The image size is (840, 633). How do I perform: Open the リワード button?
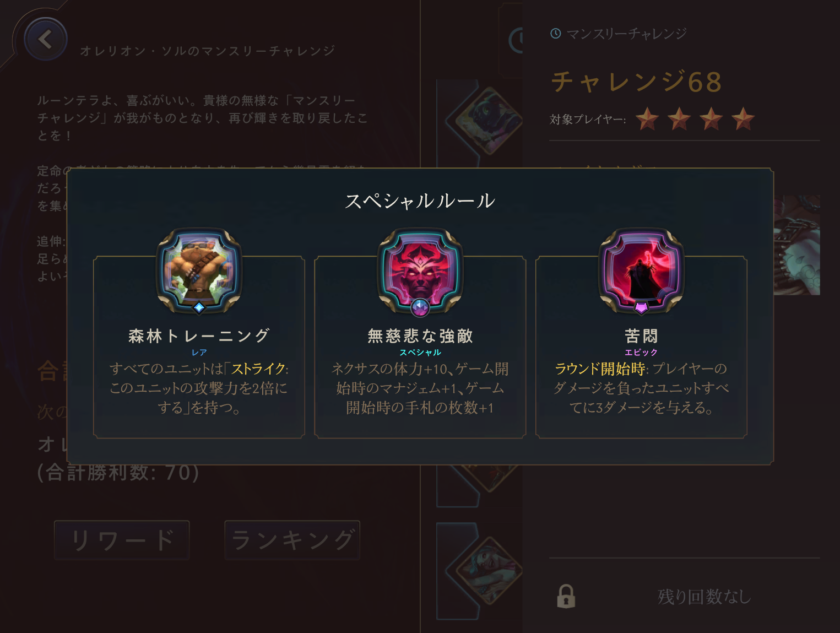pyautogui.click(x=122, y=540)
